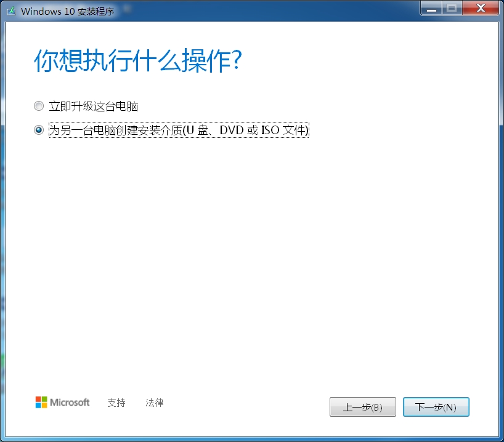504x442 pixels.
Task: Click the 你想执行什么操作? heading
Action: pos(138,60)
